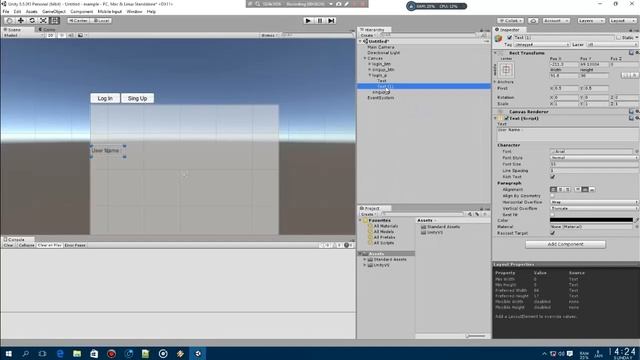Open the Layers dropdown

tap(591, 20)
